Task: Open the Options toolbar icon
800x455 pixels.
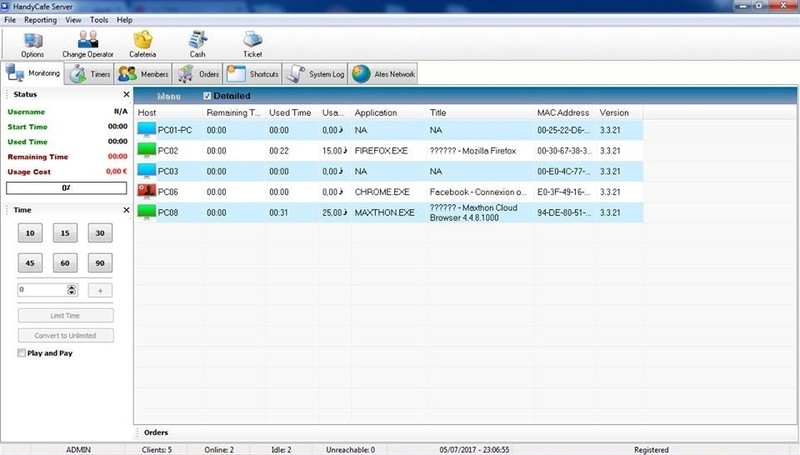Action: pos(33,40)
